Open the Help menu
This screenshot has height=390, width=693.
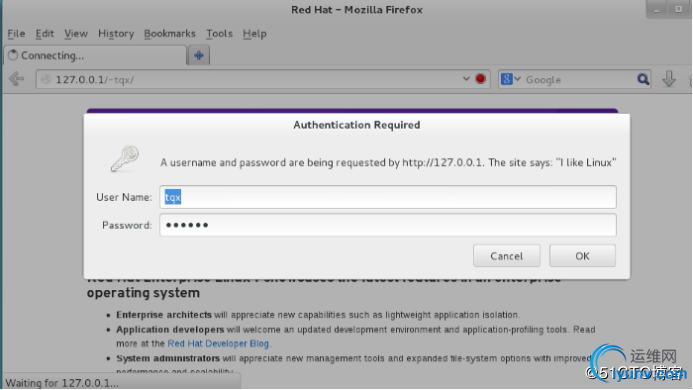click(255, 34)
